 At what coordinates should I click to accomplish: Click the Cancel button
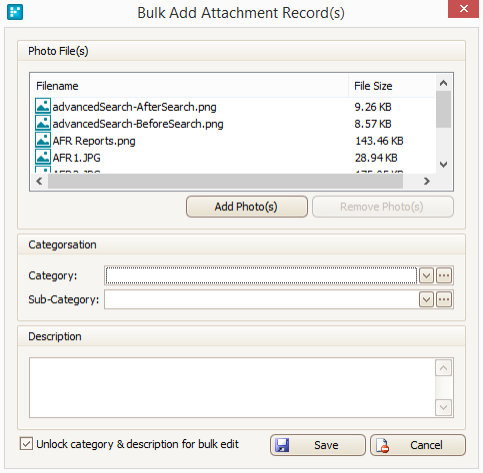coord(418,445)
